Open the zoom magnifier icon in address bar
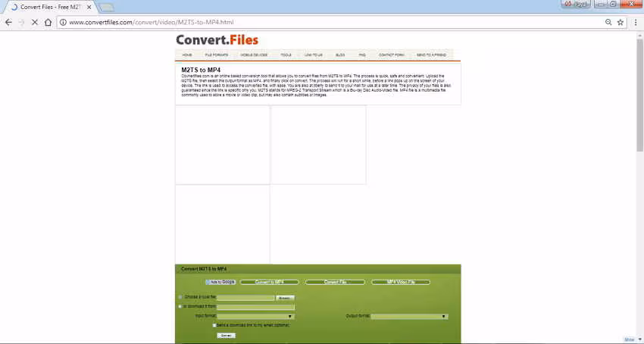 [x=608, y=22]
